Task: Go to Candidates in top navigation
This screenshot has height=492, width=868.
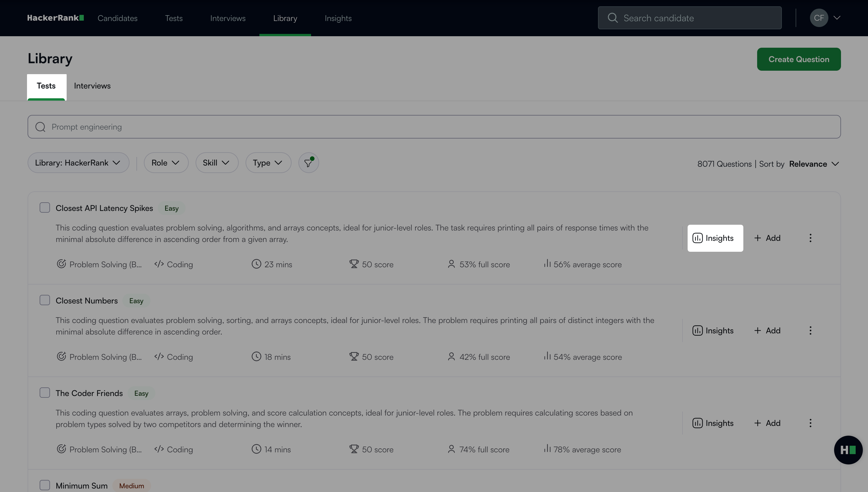Action: pos(117,18)
